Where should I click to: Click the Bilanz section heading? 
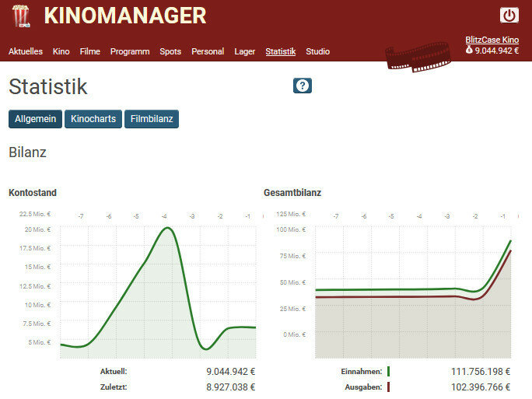click(x=27, y=152)
